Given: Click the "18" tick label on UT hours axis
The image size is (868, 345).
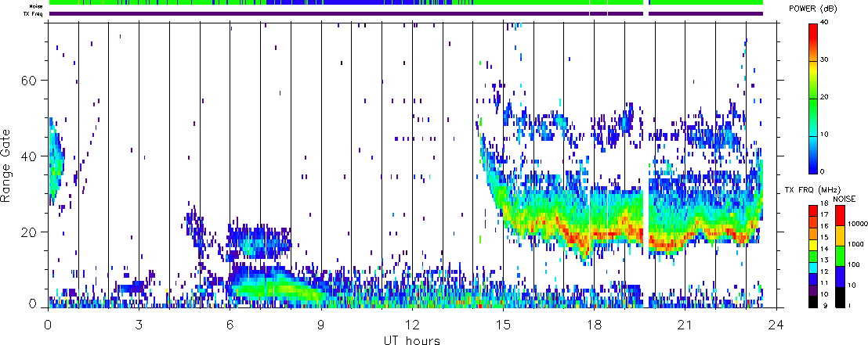Looking at the screenshot, I should [x=594, y=324].
